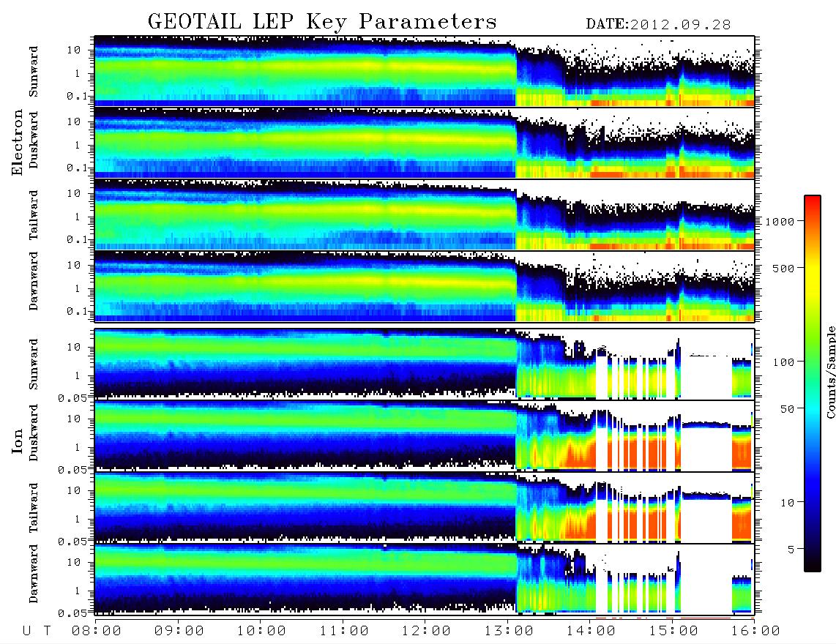Select the "Electron" group axis label

pyautogui.click(x=17, y=142)
